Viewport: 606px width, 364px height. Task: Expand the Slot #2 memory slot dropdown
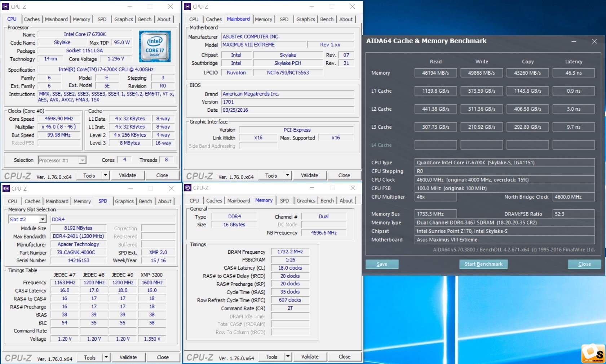(43, 219)
